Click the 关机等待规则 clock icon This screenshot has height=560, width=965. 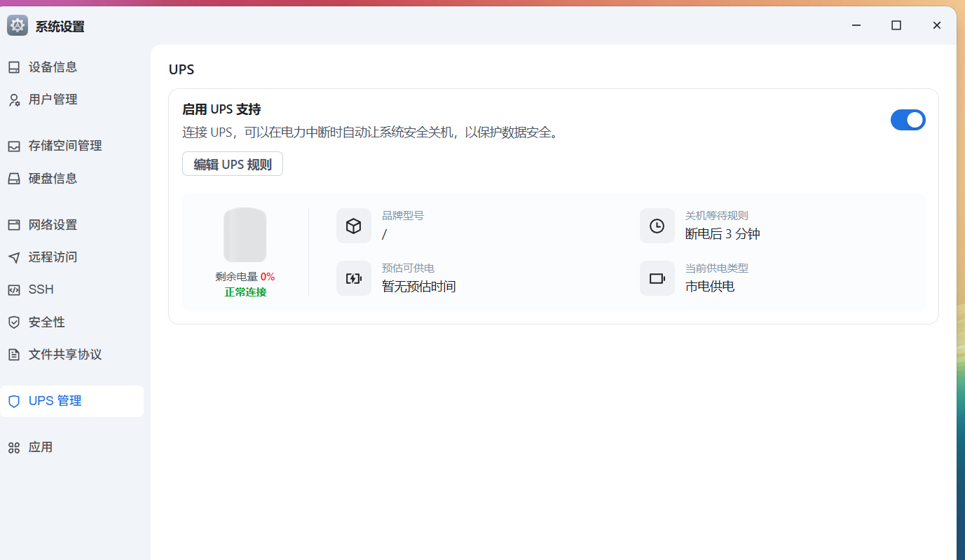pos(657,226)
